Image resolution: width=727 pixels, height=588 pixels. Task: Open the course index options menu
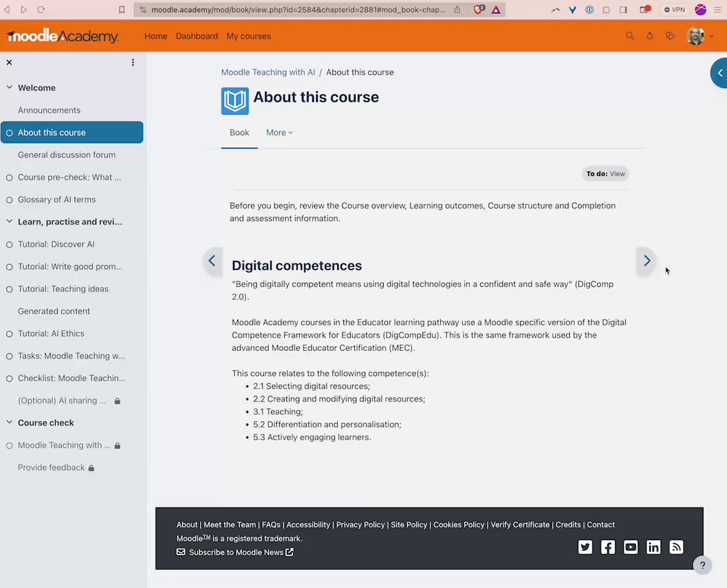click(133, 62)
